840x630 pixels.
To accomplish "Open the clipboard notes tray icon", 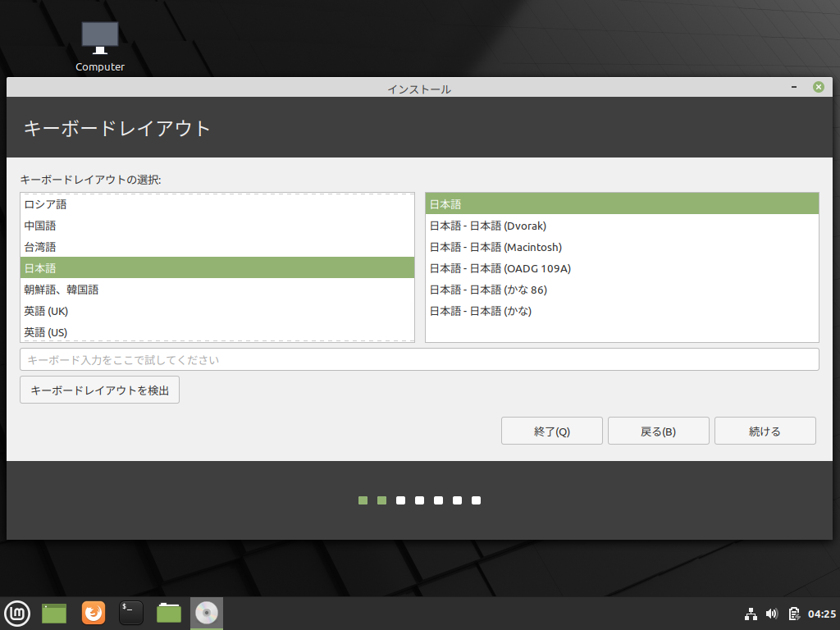I will (793, 614).
